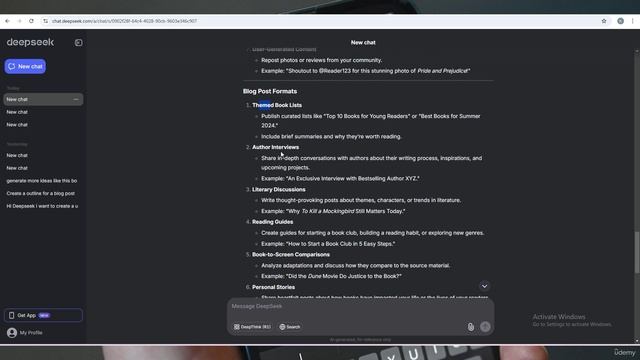The height and width of the screenshot is (360, 640).
Task: Attach a file with the paperclip icon
Action: (471, 327)
